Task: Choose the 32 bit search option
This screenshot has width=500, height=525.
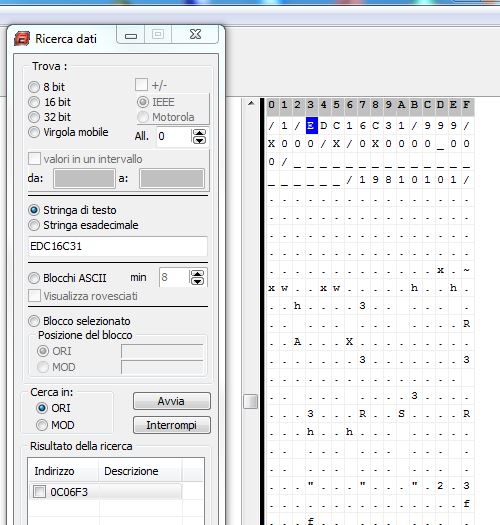Action: [x=34, y=117]
